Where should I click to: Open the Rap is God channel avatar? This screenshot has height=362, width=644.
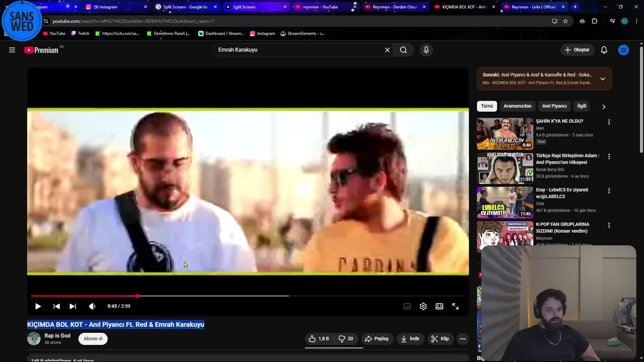[34, 339]
